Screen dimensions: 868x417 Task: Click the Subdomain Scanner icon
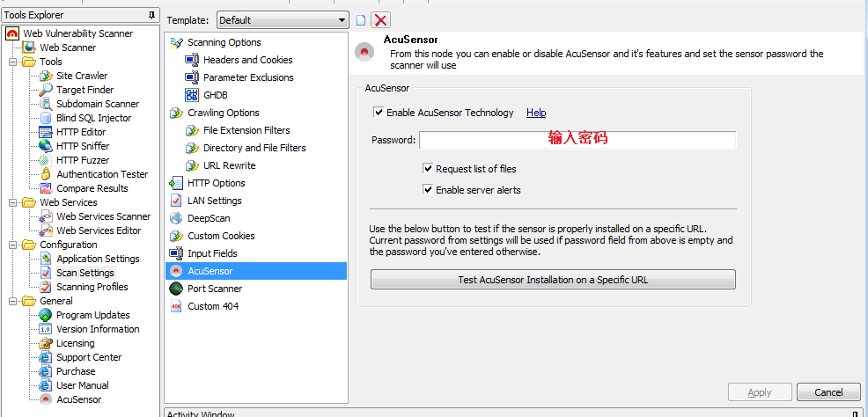pyautogui.click(x=46, y=104)
